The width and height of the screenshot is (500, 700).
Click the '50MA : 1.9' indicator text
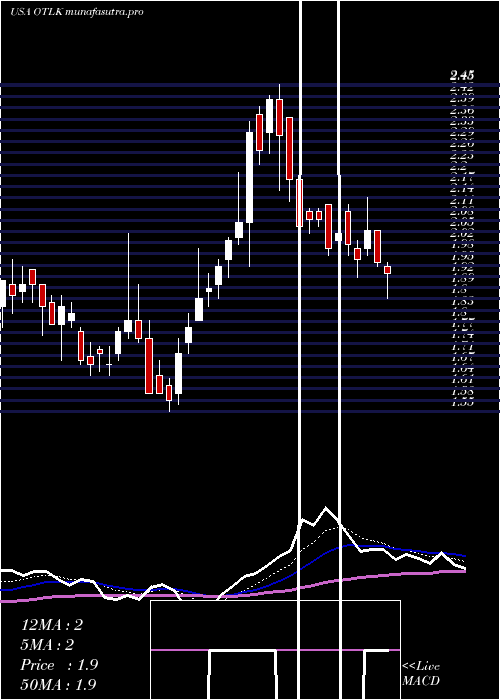[x=58, y=684]
